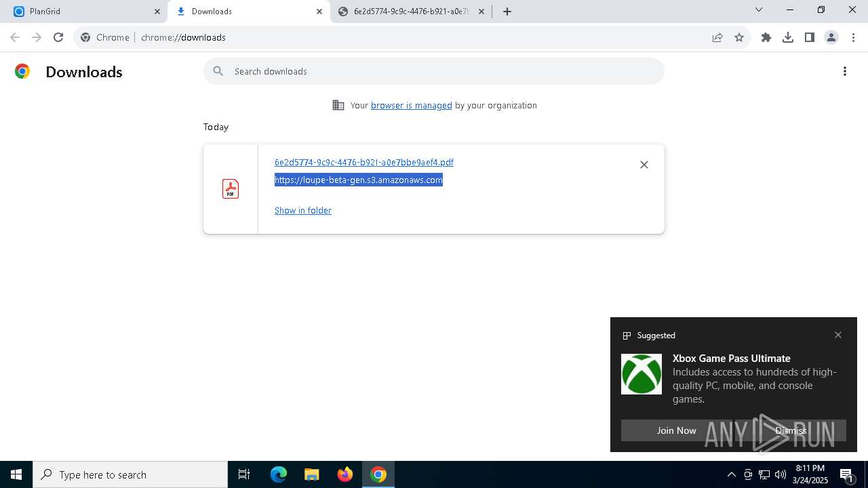
Task: Click Show in folder
Action: [303, 210]
